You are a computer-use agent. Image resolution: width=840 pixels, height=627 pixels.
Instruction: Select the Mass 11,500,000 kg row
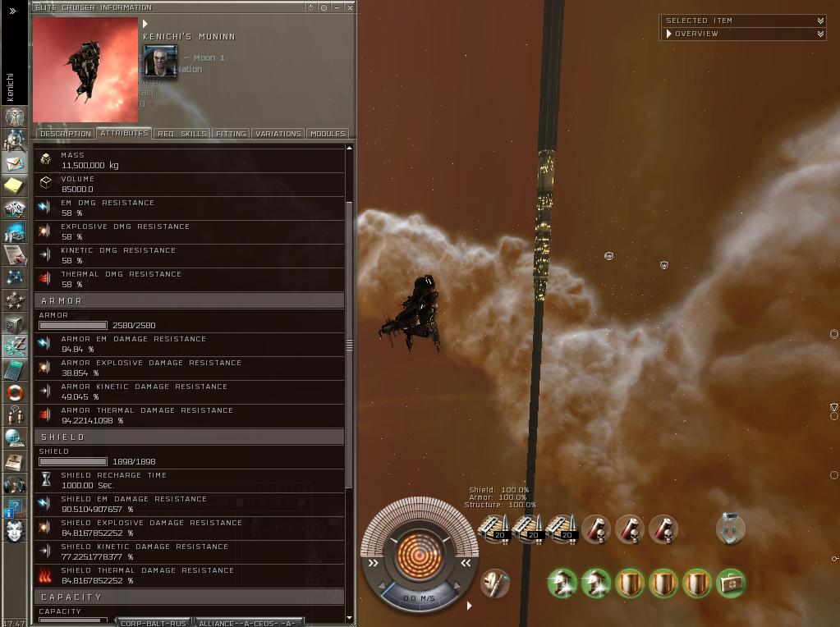point(189,160)
